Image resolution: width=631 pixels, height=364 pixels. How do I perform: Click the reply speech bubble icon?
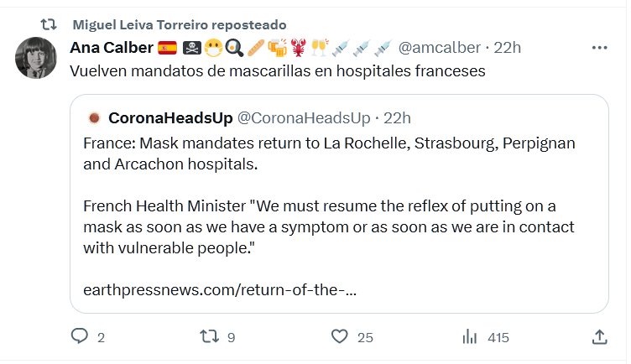pos(80,337)
